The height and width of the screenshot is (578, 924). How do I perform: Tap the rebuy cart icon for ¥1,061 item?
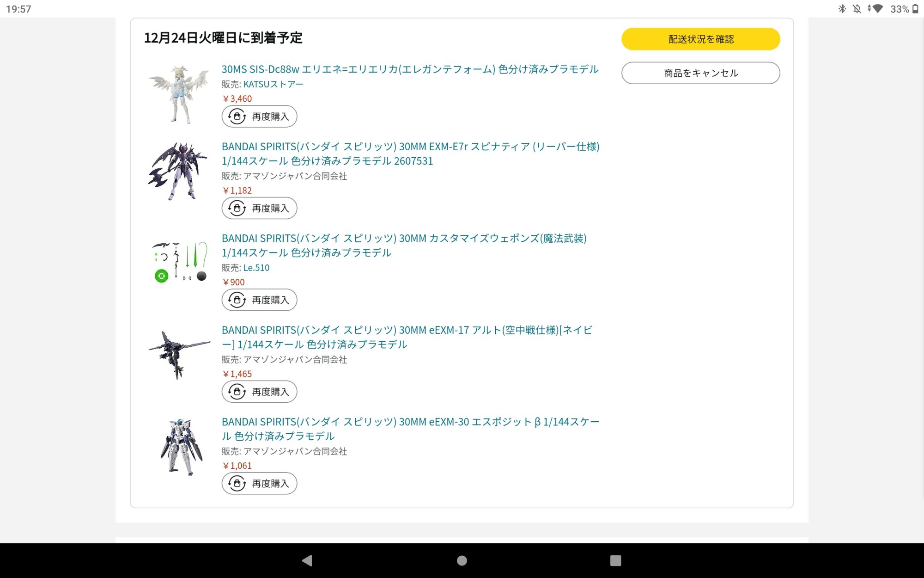(x=237, y=483)
